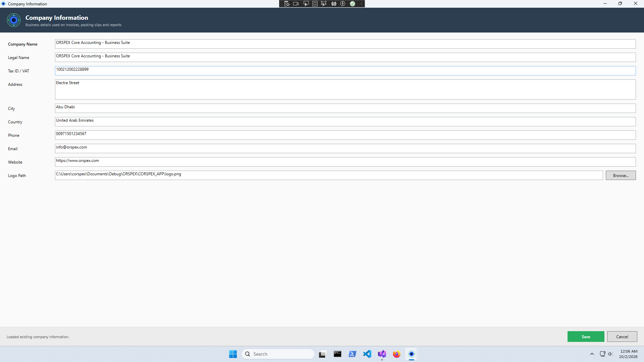Open Visual Studio Code from the taskbar
Screen dimensions: 644x362
pyautogui.click(x=367, y=354)
